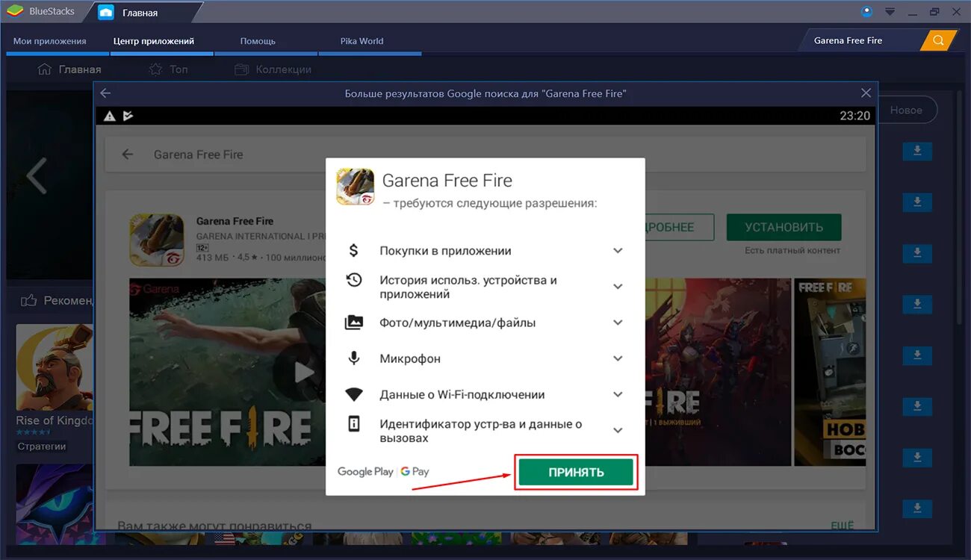Expand Данные о Wi-Fi-подключении permission
971x560 pixels.
click(618, 394)
